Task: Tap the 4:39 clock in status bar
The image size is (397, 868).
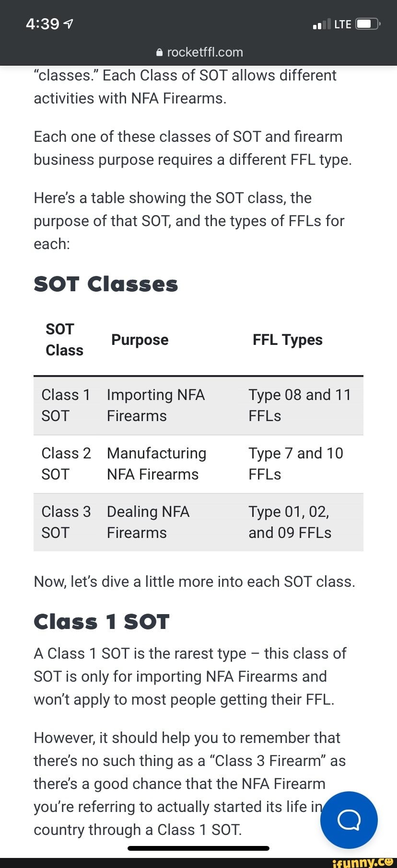Action: pos(43,24)
